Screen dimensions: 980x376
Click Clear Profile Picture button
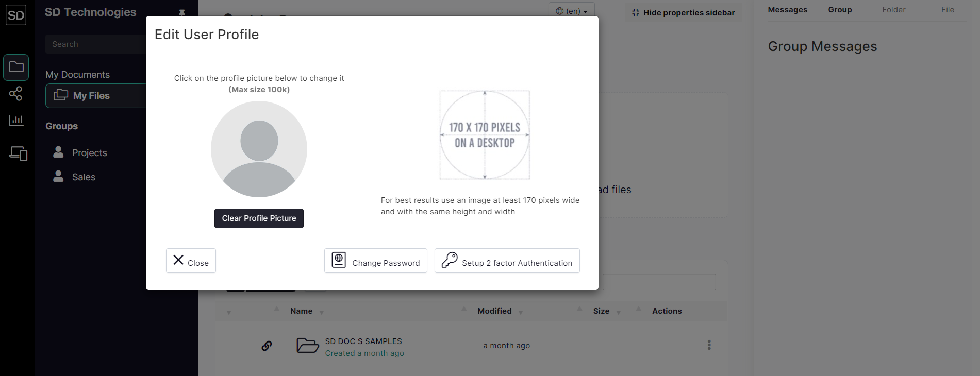259,218
